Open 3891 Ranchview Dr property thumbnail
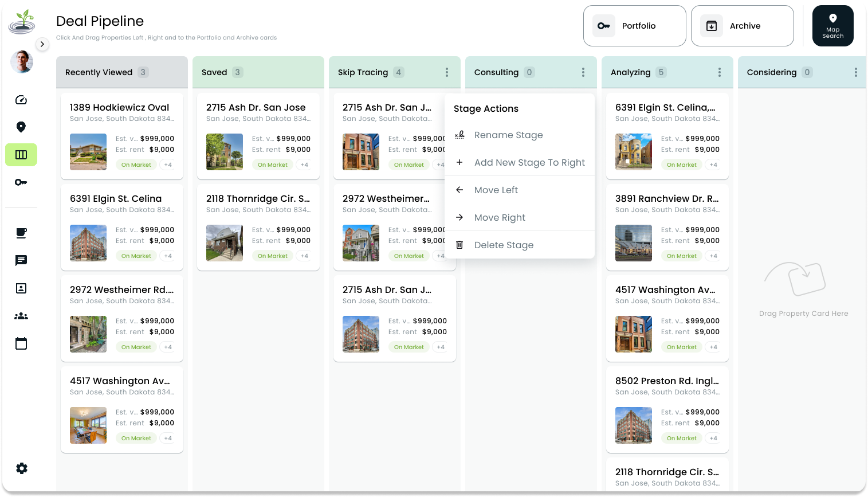Viewport: 868px width, 497px height. pyautogui.click(x=634, y=243)
